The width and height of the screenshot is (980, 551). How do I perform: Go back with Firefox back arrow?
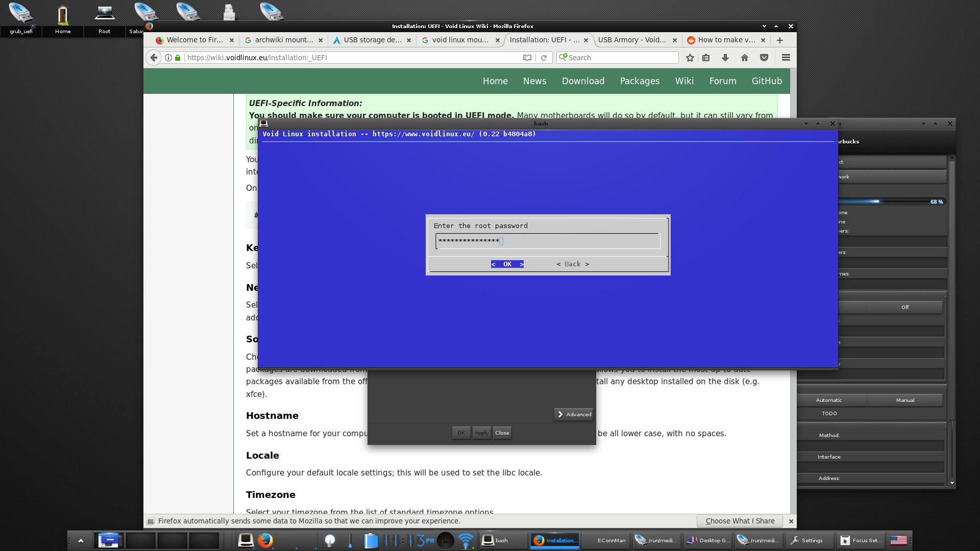click(x=154, y=58)
